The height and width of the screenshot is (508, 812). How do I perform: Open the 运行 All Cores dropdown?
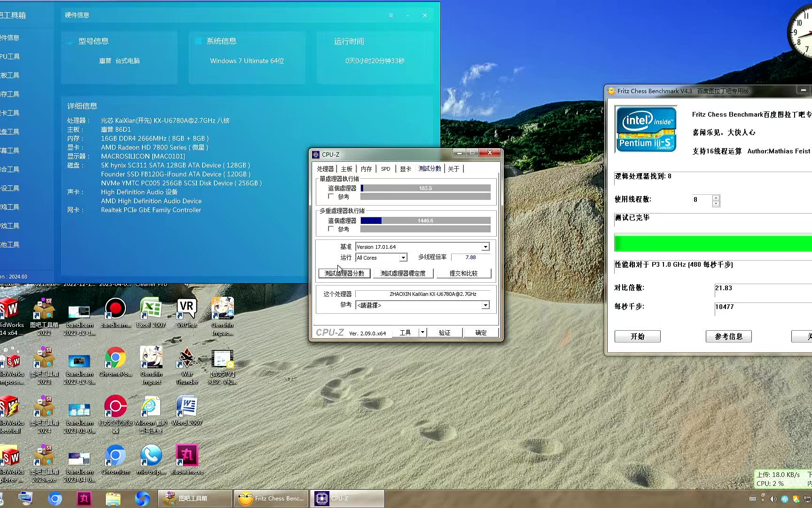click(x=403, y=258)
